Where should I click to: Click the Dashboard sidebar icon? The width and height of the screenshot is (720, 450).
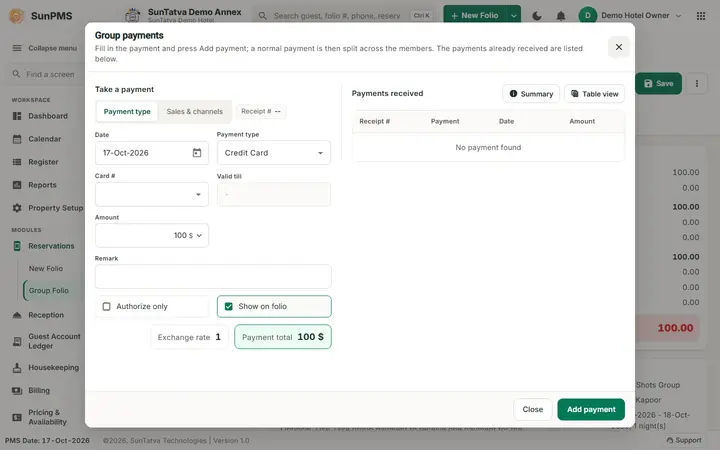[17, 116]
